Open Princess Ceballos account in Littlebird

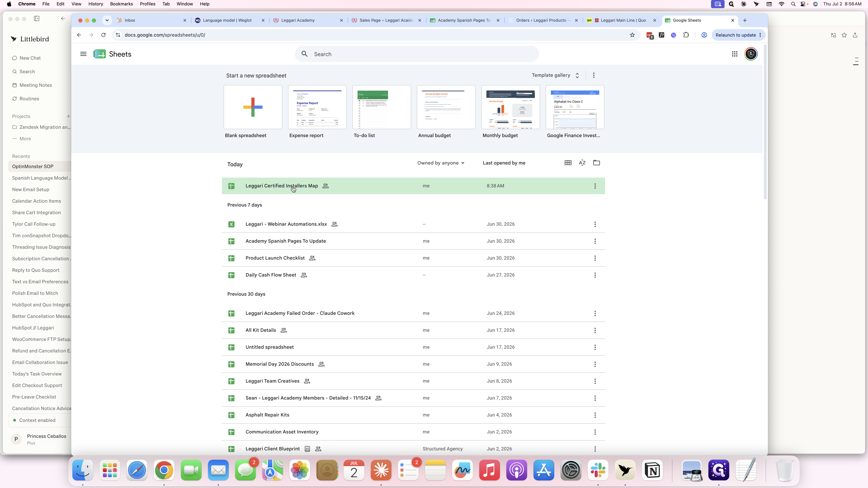(x=40, y=439)
